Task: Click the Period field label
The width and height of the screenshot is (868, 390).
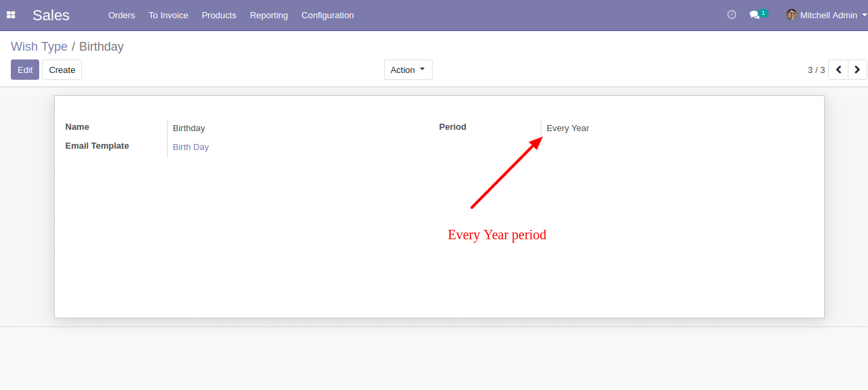Action: point(453,126)
